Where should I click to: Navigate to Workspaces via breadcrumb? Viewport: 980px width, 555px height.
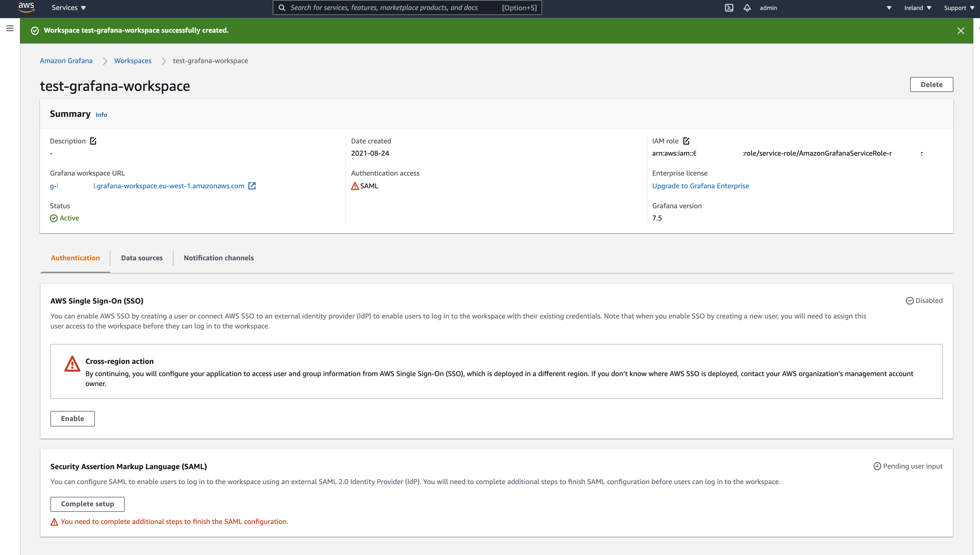point(132,61)
